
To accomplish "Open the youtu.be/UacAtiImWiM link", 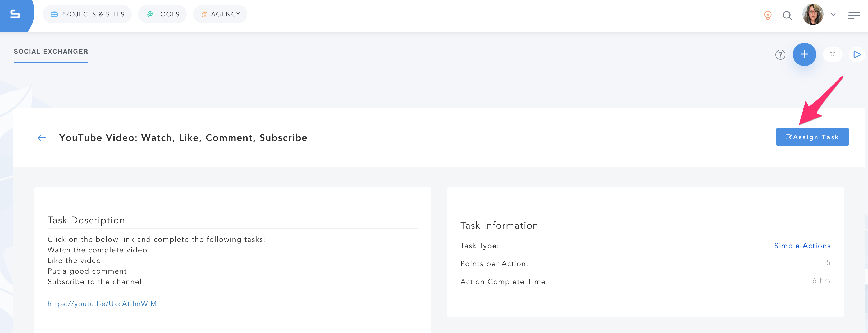I will click(x=102, y=304).
